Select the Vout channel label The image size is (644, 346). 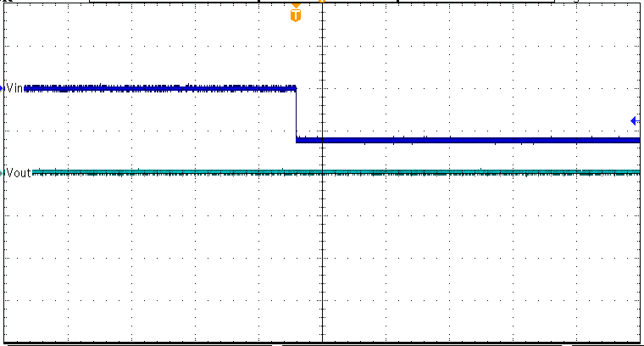click(x=19, y=173)
